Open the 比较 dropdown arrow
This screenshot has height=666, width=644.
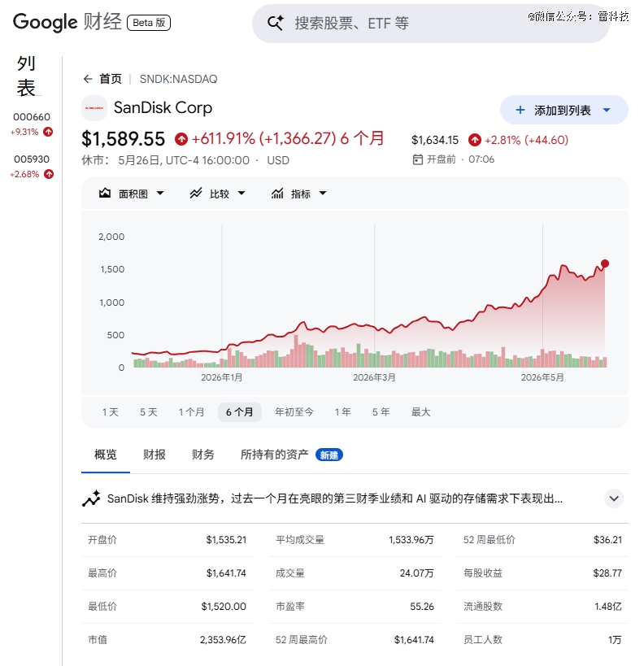pos(241,194)
